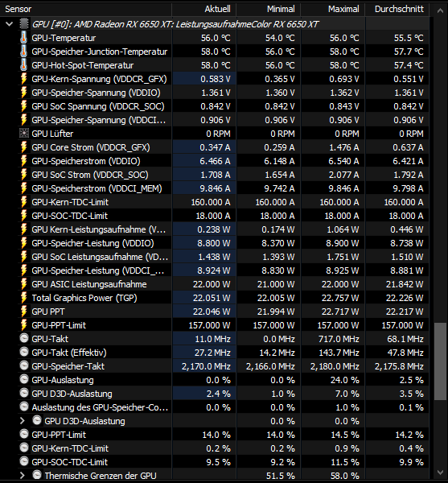Image resolution: width=448 pixels, height=483 pixels.
Task: Click clock icon of GPU-Takt (Effektiv)
Action: (24, 352)
